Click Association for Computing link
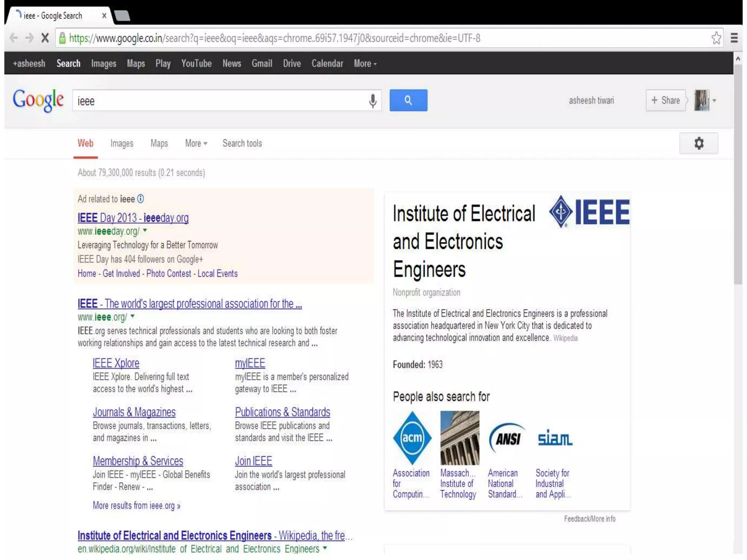This screenshot has height=560, width=747. [x=411, y=483]
